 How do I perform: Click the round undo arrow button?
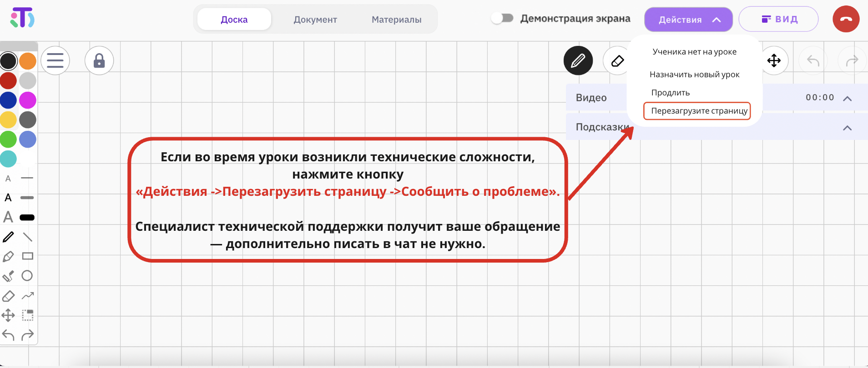click(x=813, y=60)
